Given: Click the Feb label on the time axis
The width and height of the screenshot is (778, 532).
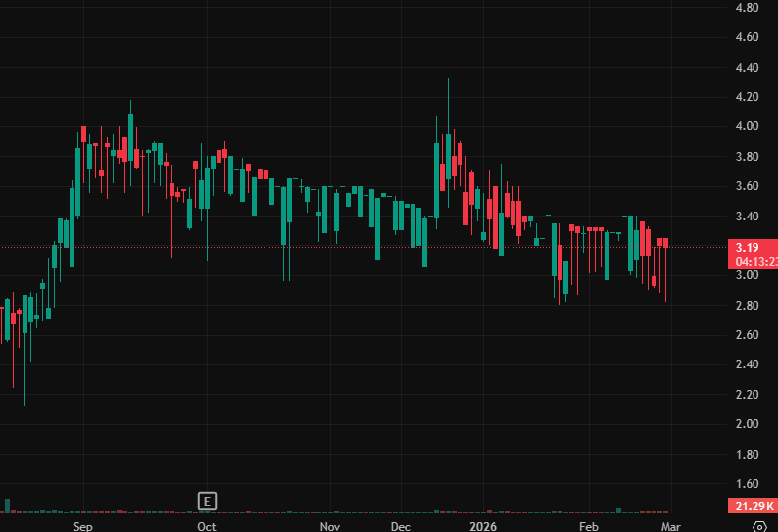Looking at the screenshot, I should coord(589,526).
